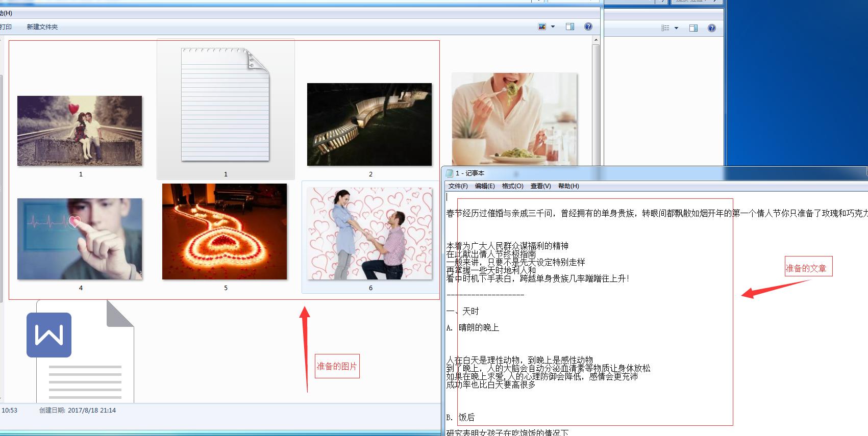Select the couple with balloon image 1
The width and height of the screenshot is (868, 436).
pyautogui.click(x=80, y=131)
